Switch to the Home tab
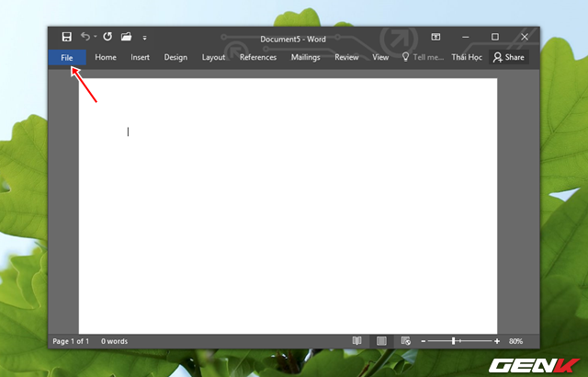The width and height of the screenshot is (588, 377). tap(106, 57)
